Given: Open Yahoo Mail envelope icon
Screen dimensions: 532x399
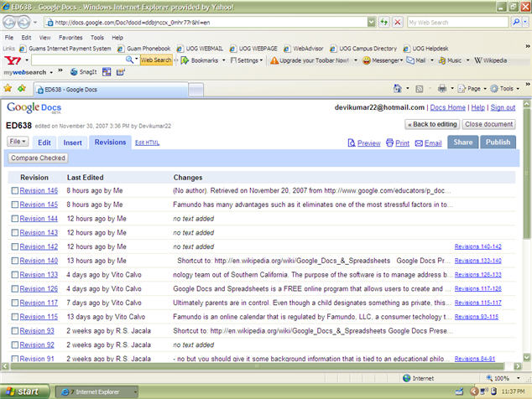Looking at the screenshot, I should (x=410, y=60).
